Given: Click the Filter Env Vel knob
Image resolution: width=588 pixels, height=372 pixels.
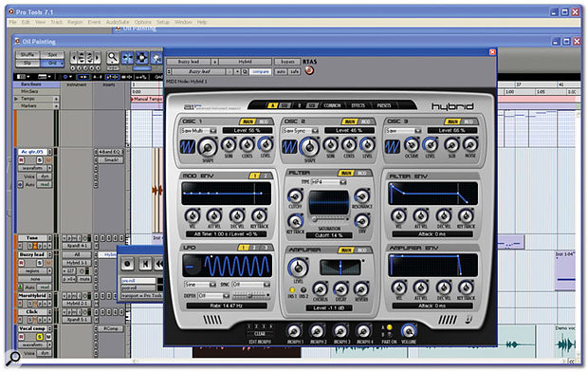Looking at the screenshot, I should click(x=398, y=216).
